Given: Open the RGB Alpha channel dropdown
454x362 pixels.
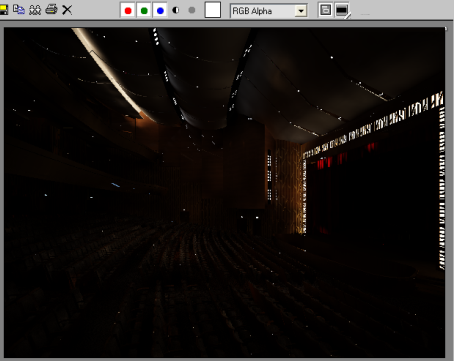Looking at the screenshot, I should [268, 11].
